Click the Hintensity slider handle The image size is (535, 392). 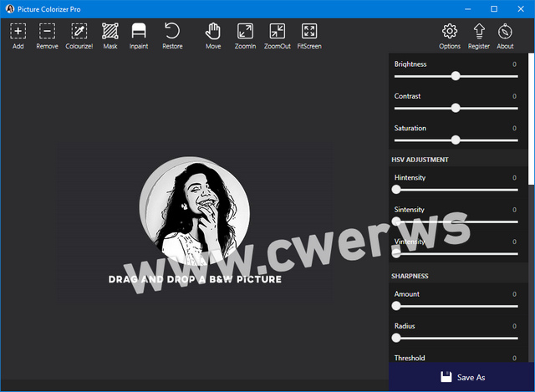(x=396, y=190)
